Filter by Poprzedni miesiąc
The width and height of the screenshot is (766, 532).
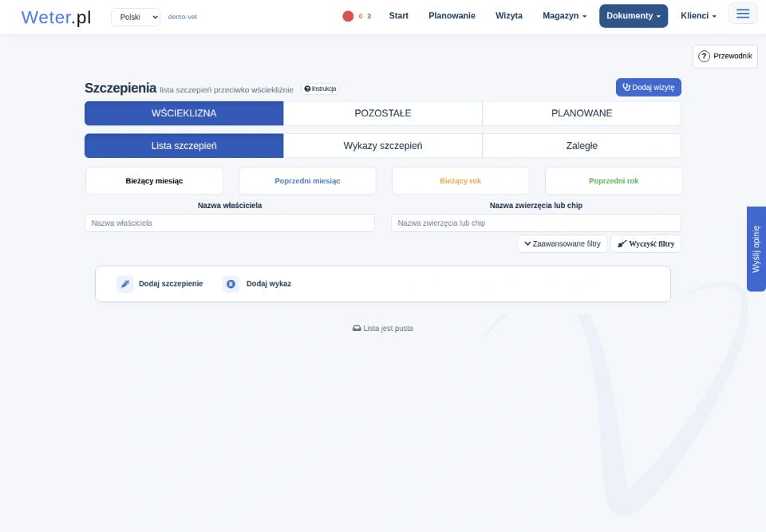[x=307, y=181]
